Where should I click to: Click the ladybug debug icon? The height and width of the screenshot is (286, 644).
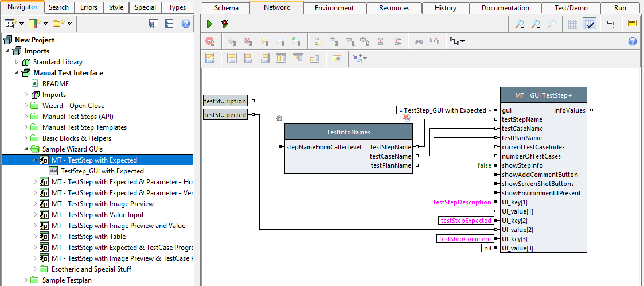[225, 24]
